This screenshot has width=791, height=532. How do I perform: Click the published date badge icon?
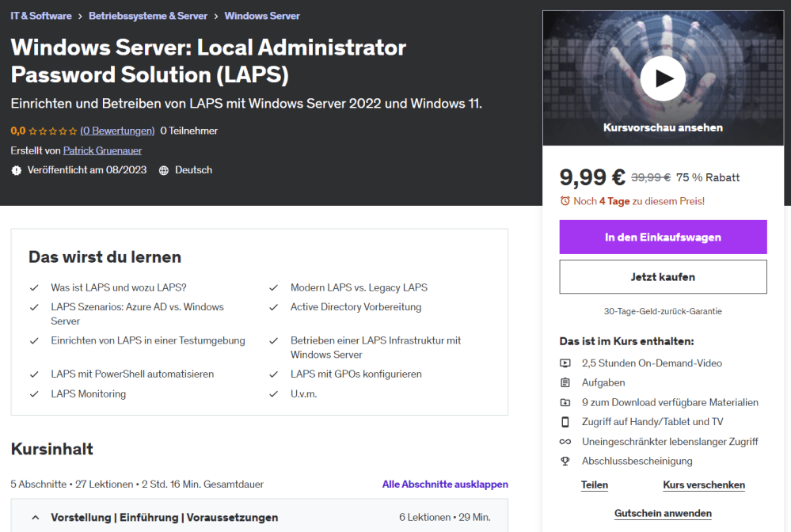[17, 170]
